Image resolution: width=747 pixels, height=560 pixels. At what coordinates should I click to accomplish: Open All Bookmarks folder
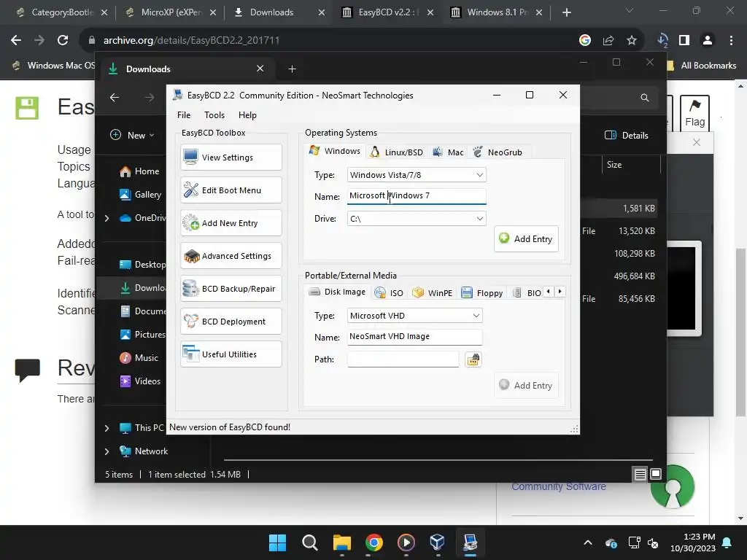701,66
